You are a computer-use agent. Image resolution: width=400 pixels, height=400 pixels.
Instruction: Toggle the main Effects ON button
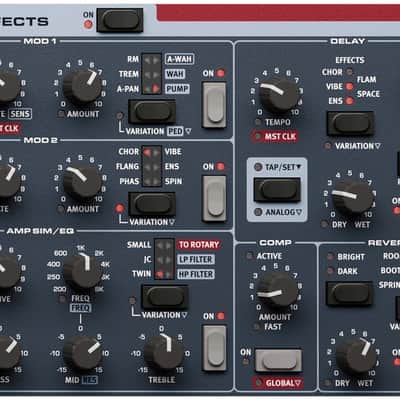[120, 20]
